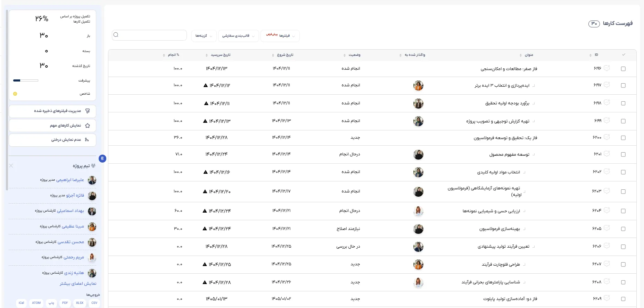Viewport: 644px width, 308px height.
Task: Select the checkbox for task ۶۱۹۶
Action: pos(623,69)
